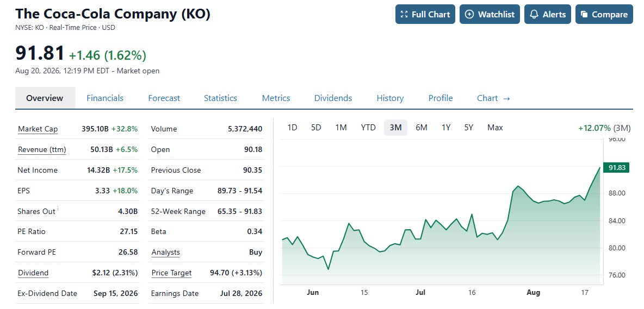Click the Net Income 14.32B value
Viewport: 644px width, 309px height.
click(98, 170)
